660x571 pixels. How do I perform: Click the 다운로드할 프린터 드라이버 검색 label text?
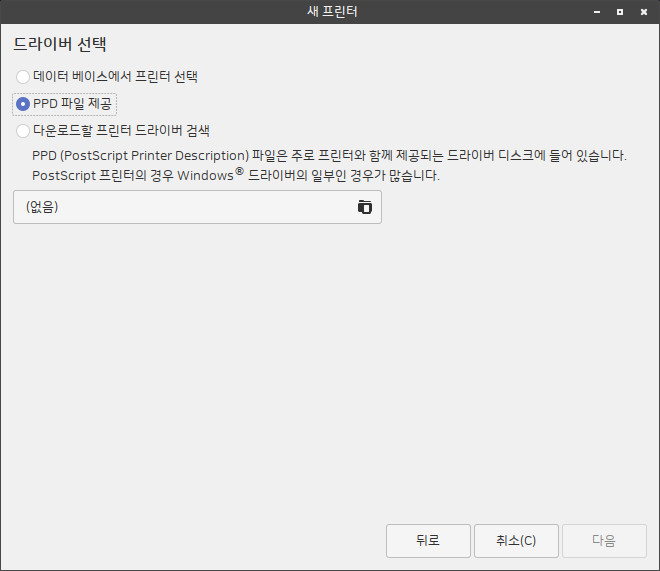click(x=121, y=130)
